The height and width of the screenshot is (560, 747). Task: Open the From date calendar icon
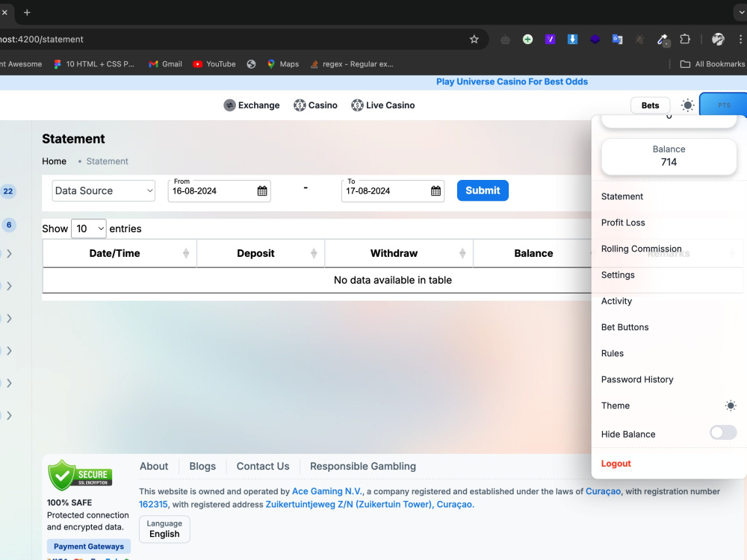[262, 191]
